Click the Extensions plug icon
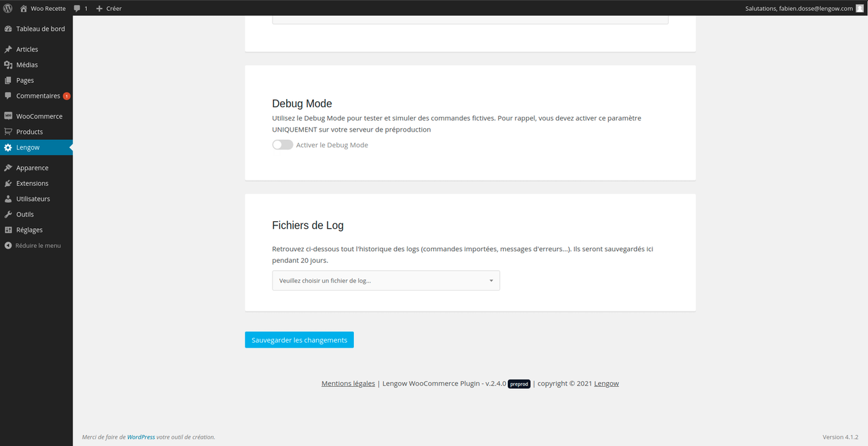Image resolution: width=868 pixels, height=446 pixels. coord(8,184)
